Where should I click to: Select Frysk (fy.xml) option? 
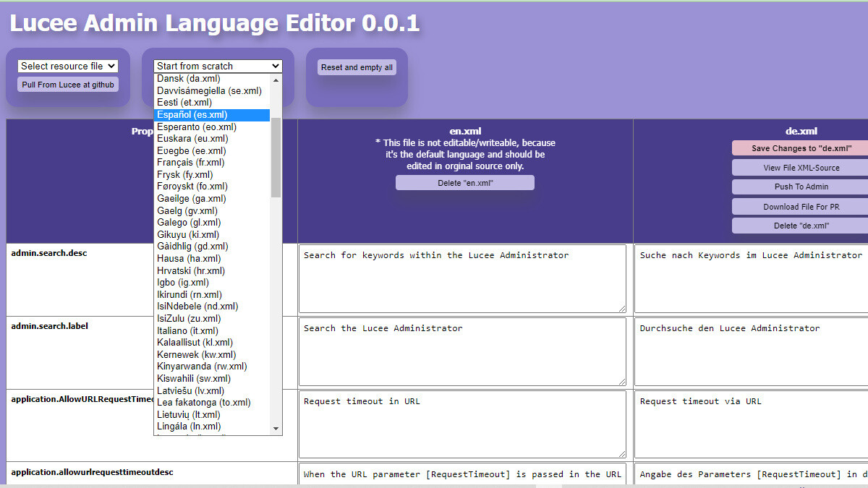212,174
